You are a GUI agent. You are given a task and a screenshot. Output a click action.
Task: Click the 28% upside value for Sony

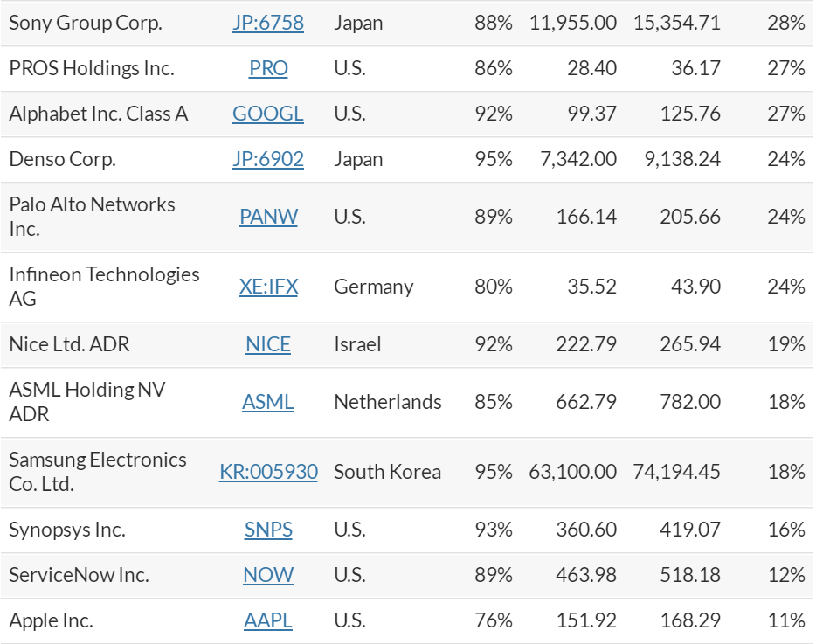pyautogui.click(x=785, y=23)
